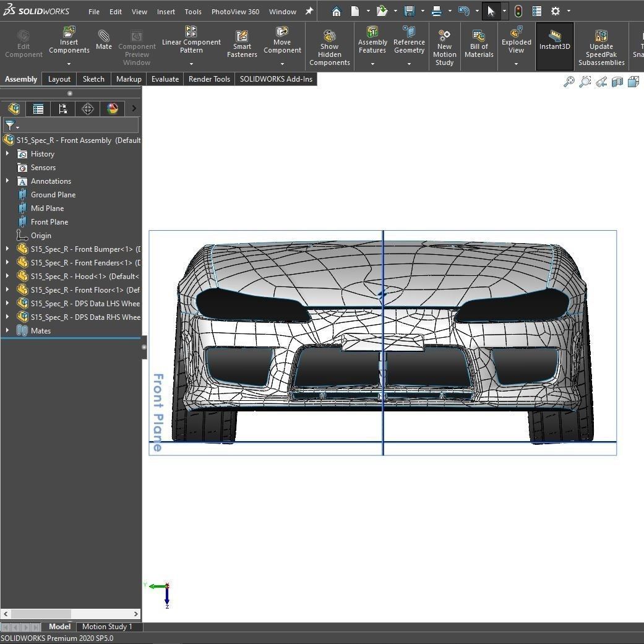Screen dimensions: 644x644
Task: Switch to the Motion Study 1 tab
Action: click(106, 627)
